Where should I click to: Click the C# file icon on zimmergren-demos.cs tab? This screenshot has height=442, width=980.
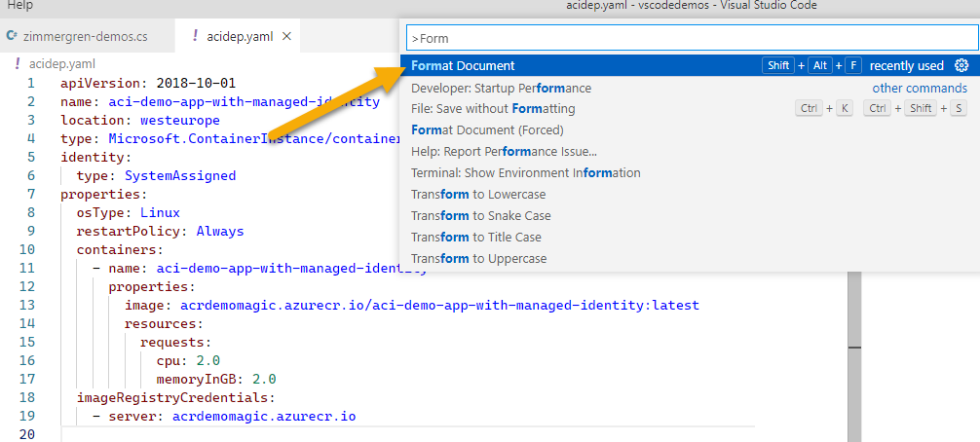13,37
